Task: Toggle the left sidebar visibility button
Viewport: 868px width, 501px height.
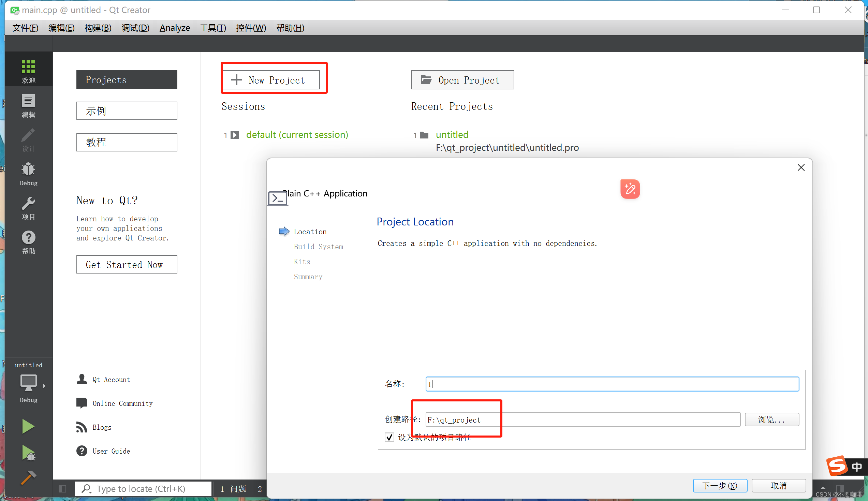Action: coord(62,489)
